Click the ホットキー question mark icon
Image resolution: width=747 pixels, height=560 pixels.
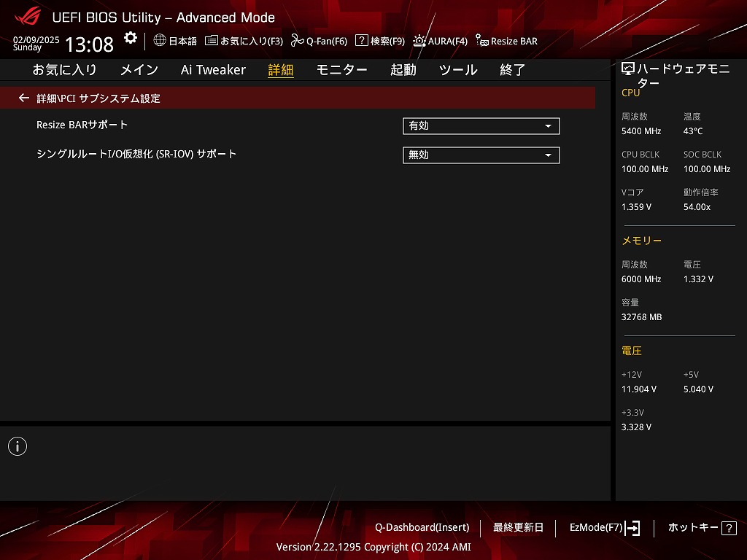(729, 528)
